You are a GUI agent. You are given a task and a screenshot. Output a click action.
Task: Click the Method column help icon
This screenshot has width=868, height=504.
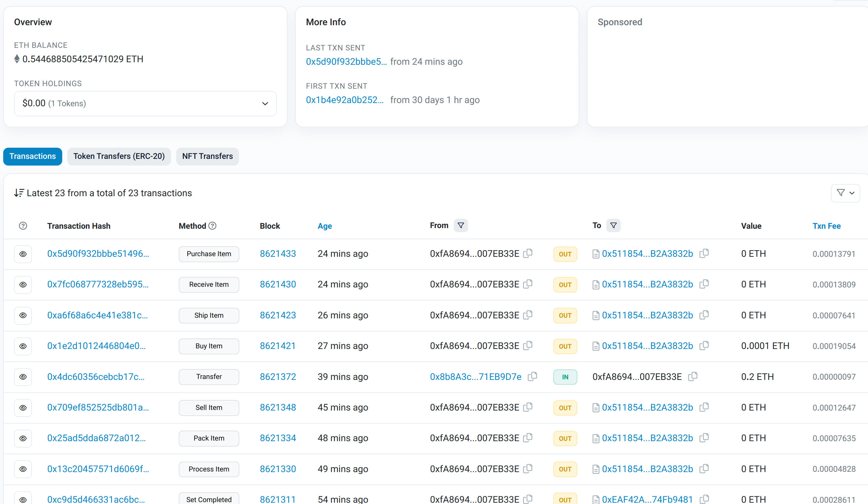[x=213, y=226]
